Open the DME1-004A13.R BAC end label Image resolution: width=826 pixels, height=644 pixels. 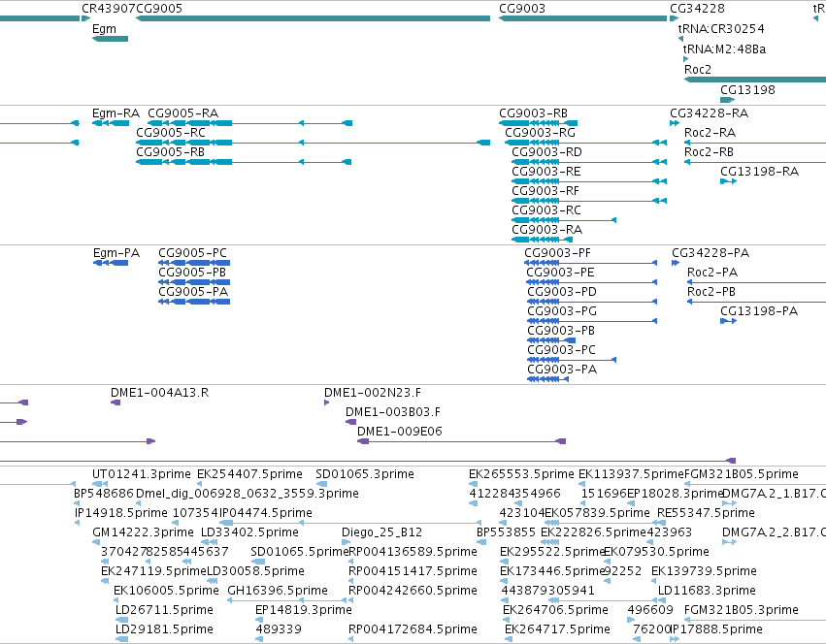(159, 393)
